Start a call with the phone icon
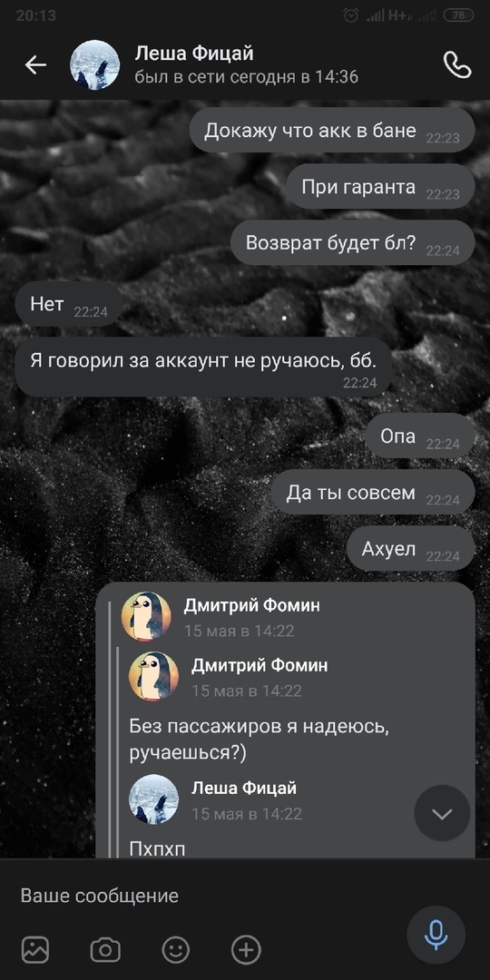Screen dimensions: 490x980 tap(456, 64)
